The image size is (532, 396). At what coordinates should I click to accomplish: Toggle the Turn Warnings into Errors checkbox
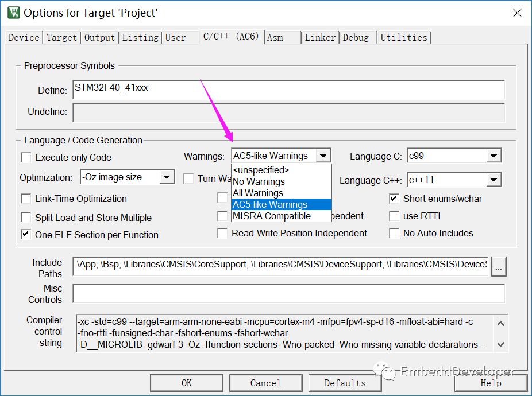point(188,178)
